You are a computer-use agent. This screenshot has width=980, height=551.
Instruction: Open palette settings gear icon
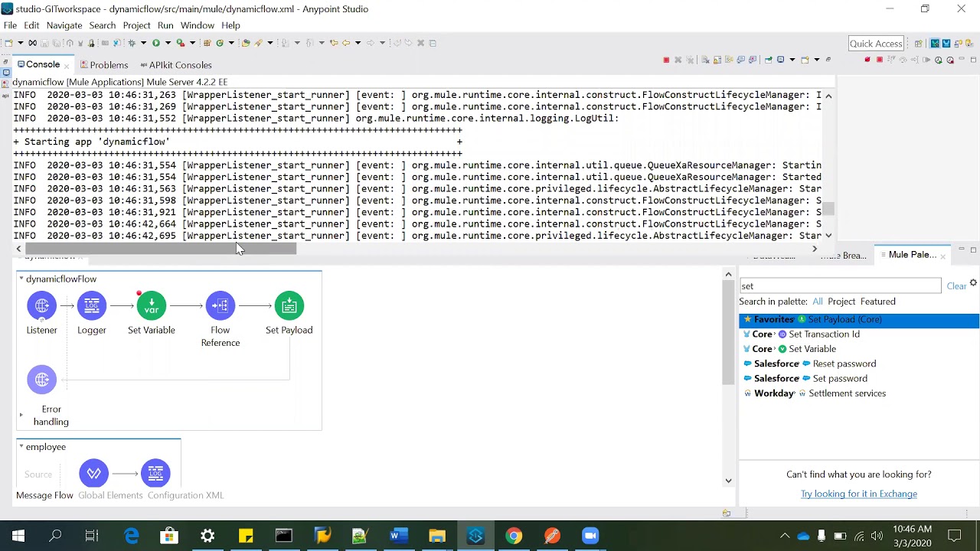pos(973,283)
